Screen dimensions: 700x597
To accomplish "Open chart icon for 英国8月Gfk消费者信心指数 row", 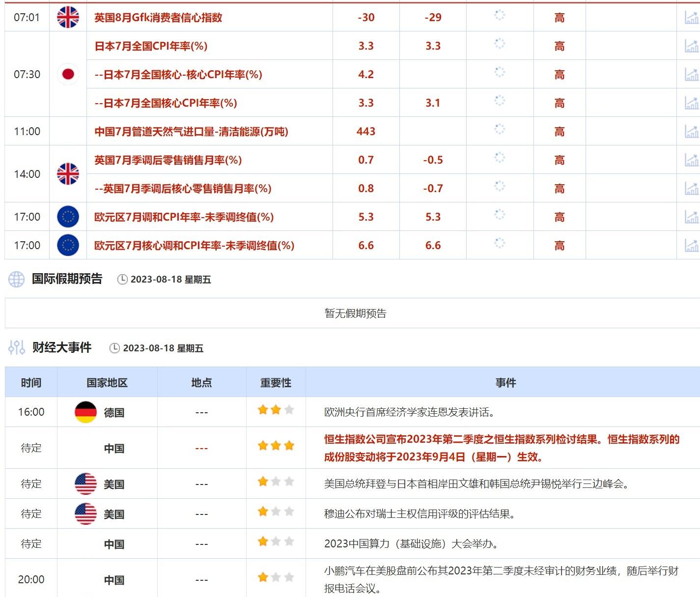I will click(x=693, y=17).
